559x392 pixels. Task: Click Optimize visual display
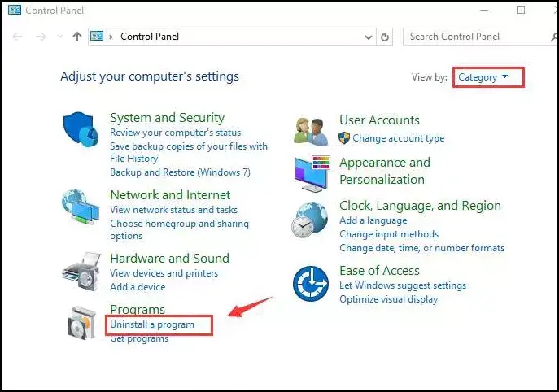pyautogui.click(x=389, y=299)
